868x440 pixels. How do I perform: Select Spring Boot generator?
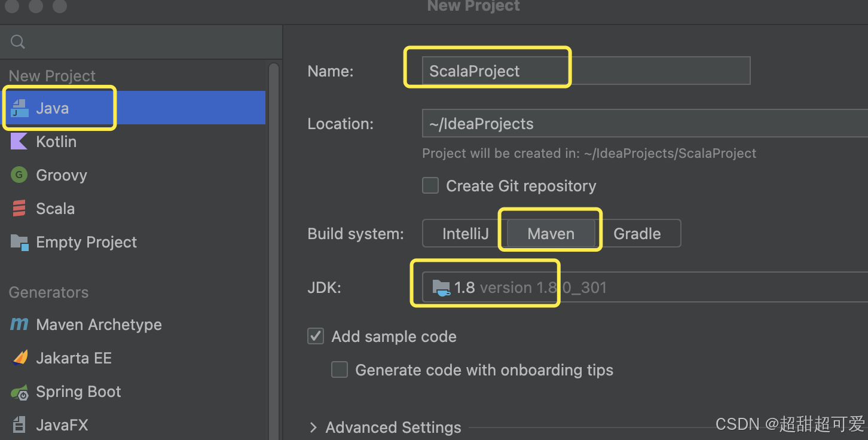(x=134, y=392)
